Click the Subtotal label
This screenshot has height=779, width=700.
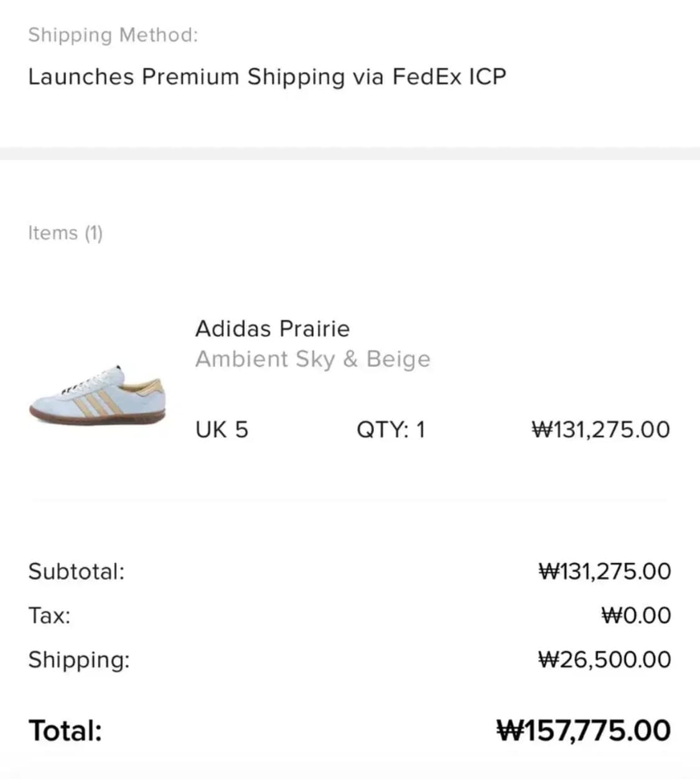pyautogui.click(x=76, y=571)
